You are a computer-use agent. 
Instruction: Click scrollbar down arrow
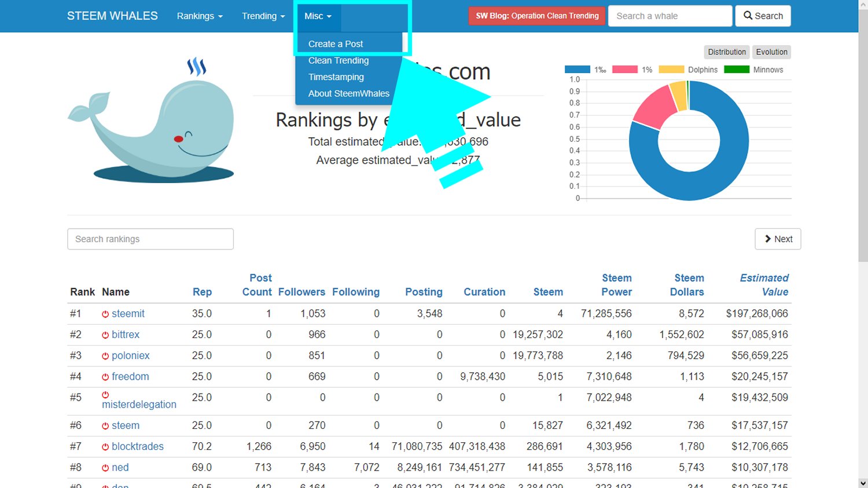863,483
